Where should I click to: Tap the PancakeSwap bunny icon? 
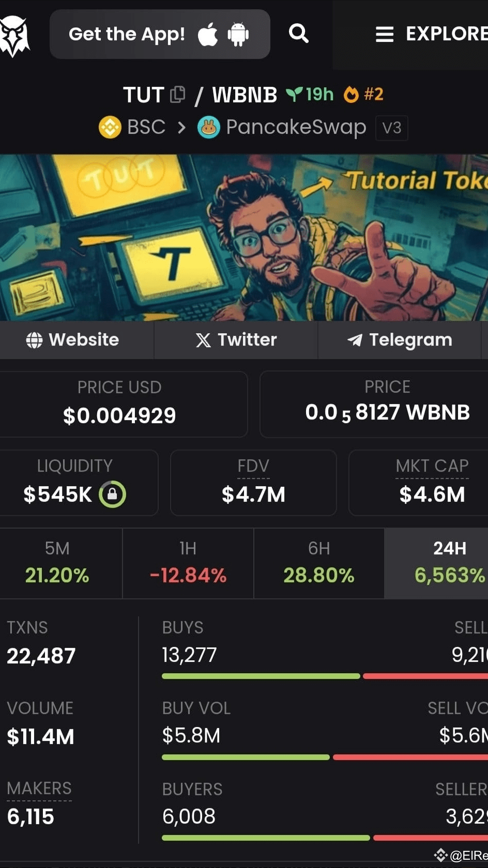click(209, 127)
